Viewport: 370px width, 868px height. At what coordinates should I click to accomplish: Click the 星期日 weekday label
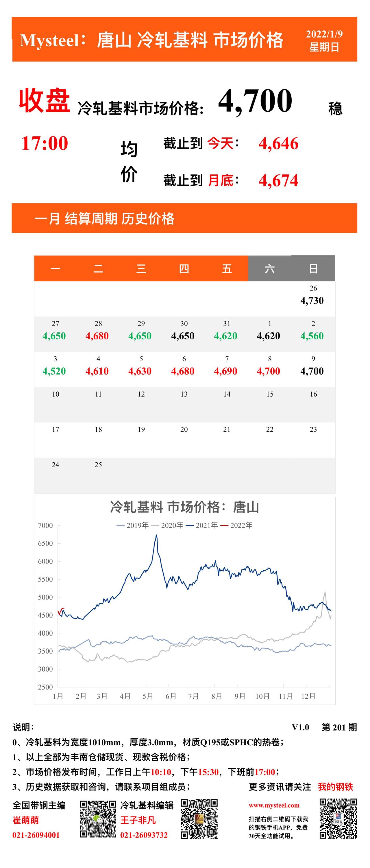click(x=324, y=47)
